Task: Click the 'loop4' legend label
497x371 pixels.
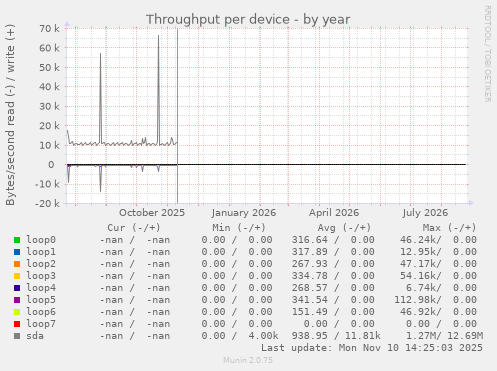Action: coord(41,288)
